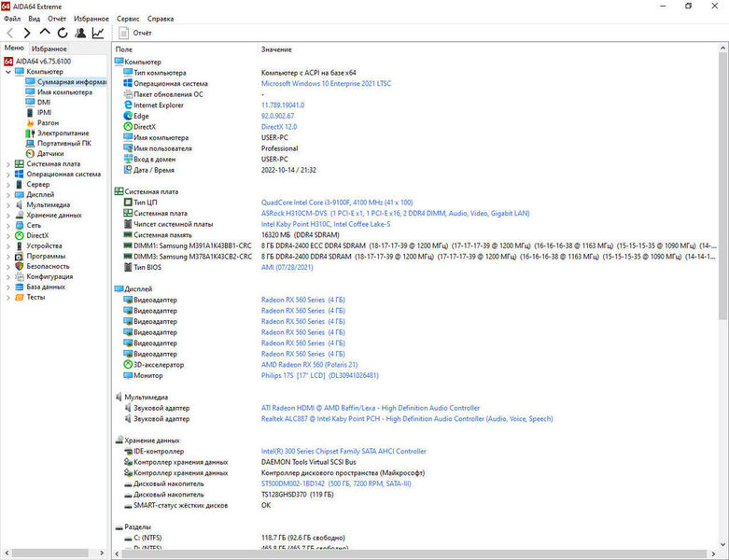
Task: Refresh the report with the circular arrow icon
Action: coord(63,33)
